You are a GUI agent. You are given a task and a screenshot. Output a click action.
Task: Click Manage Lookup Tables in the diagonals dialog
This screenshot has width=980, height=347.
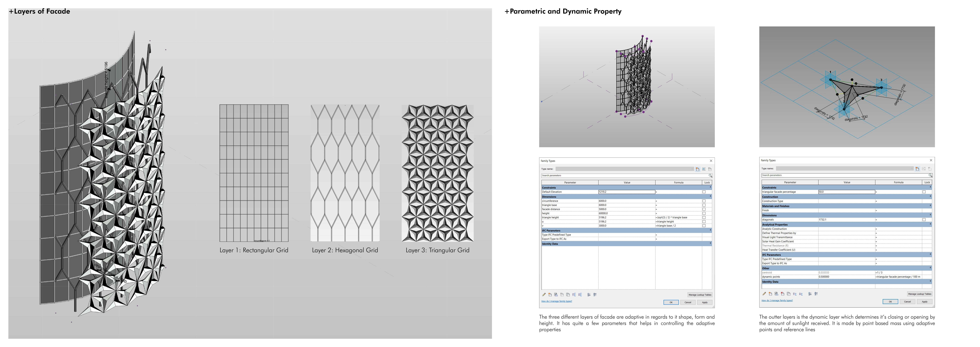[x=920, y=294]
